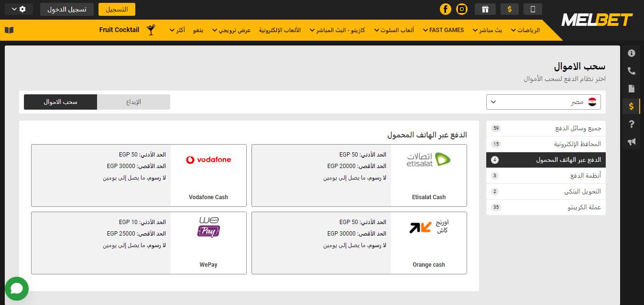Open the FAST GAMES menu

coord(443,30)
